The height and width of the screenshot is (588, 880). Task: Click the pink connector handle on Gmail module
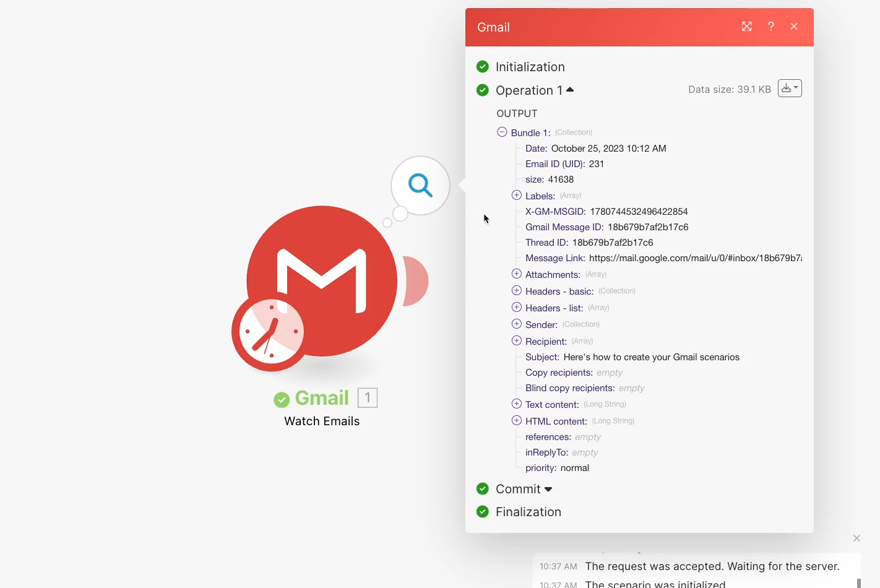pos(416,281)
